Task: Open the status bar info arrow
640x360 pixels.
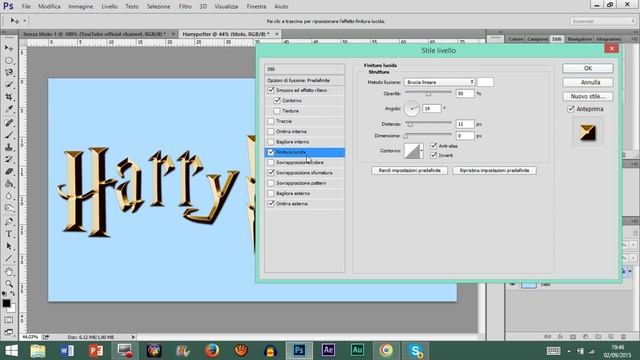Action: (133, 337)
